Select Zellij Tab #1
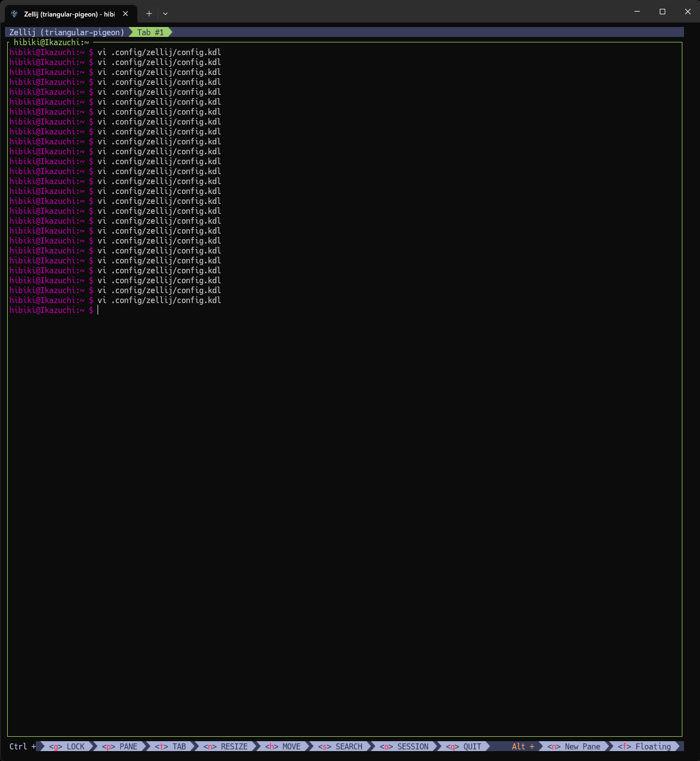The image size is (700, 761). 150,33
